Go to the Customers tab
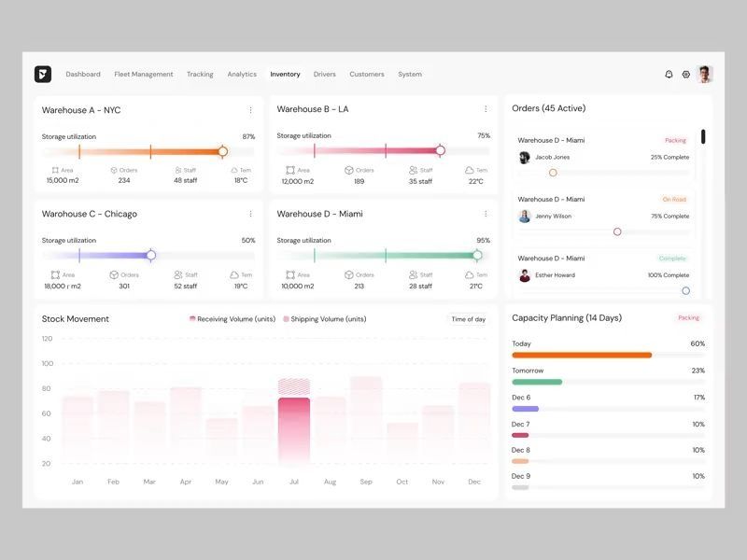This screenshot has height=560, width=747. point(367,75)
